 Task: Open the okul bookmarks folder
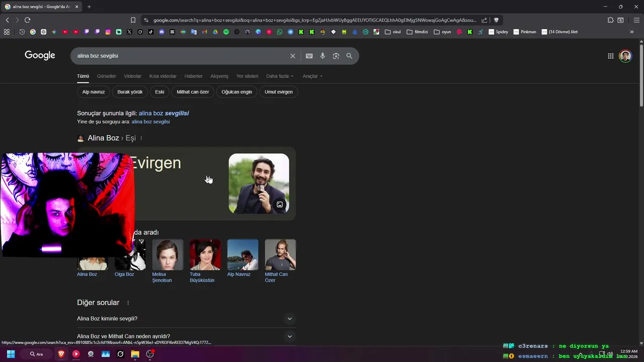pos(393,32)
